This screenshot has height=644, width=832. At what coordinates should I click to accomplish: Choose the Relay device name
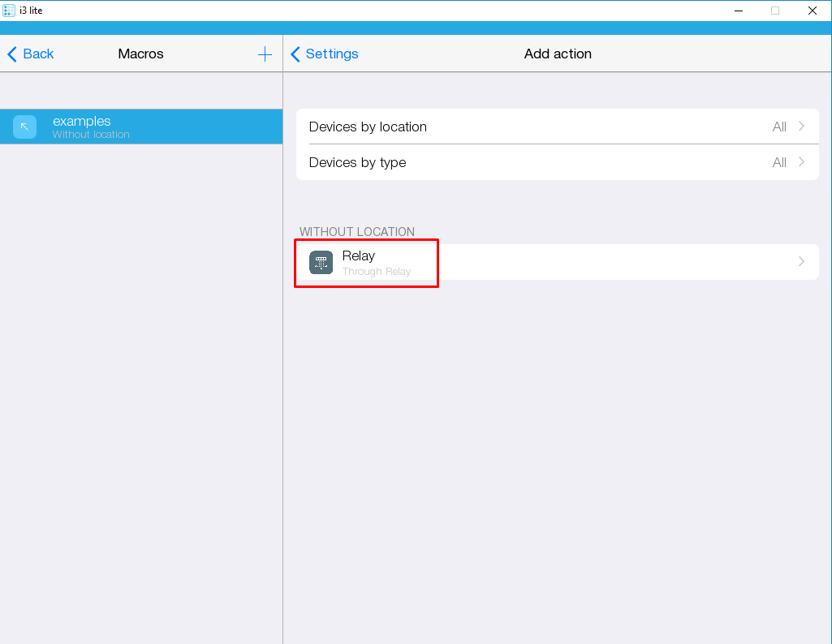pos(358,255)
